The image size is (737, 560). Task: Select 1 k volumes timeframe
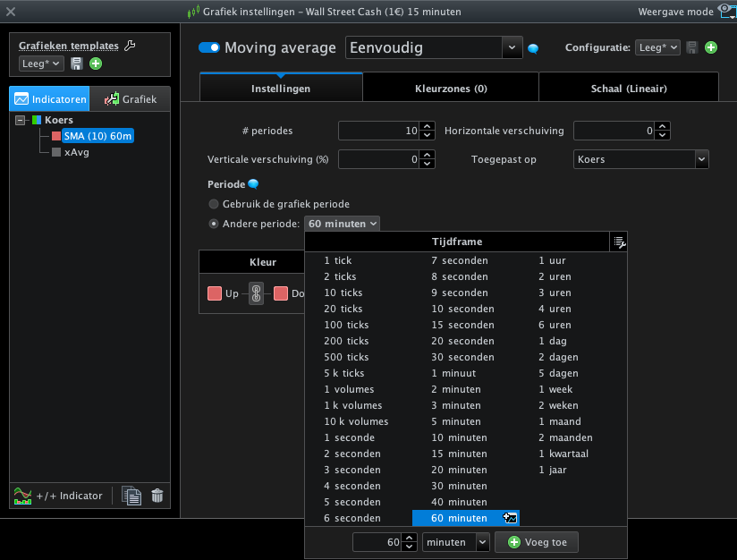point(353,405)
